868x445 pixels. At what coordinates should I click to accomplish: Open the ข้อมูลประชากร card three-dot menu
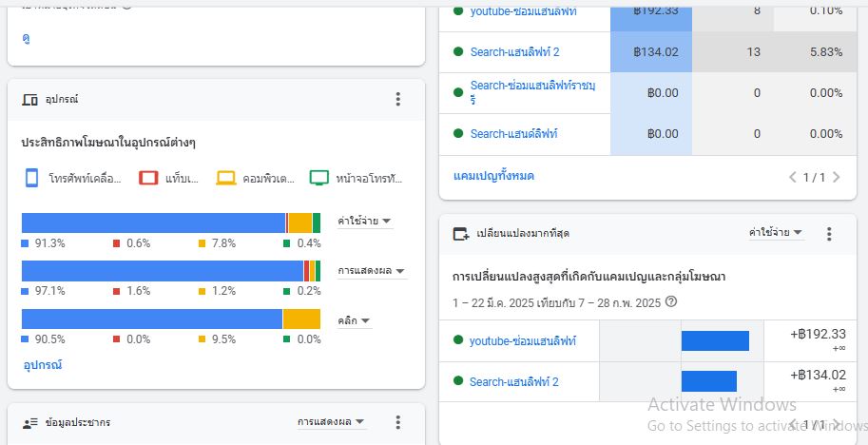coord(398,422)
